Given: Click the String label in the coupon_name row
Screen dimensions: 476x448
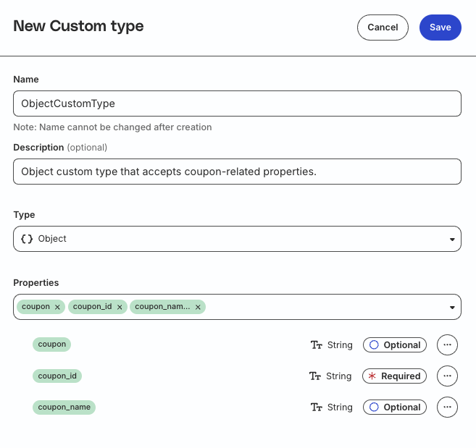Looking at the screenshot, I should tap(340, 407).
